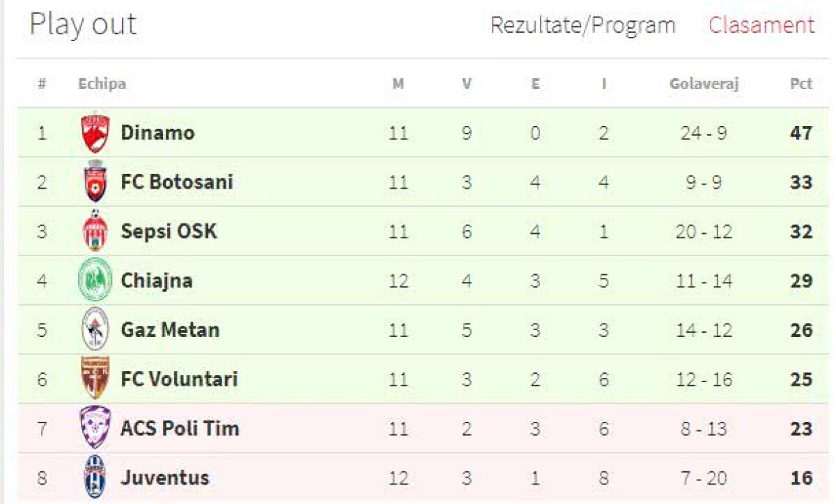The width and height of the screenshot is (836, 504).
Task: Open the Sepsi OSK team link
Action: pyautogui.click(x=169, y=231)
